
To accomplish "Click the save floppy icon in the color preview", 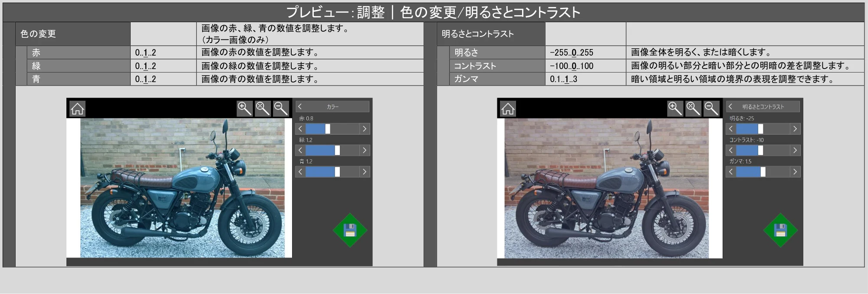I will [350, 231].
